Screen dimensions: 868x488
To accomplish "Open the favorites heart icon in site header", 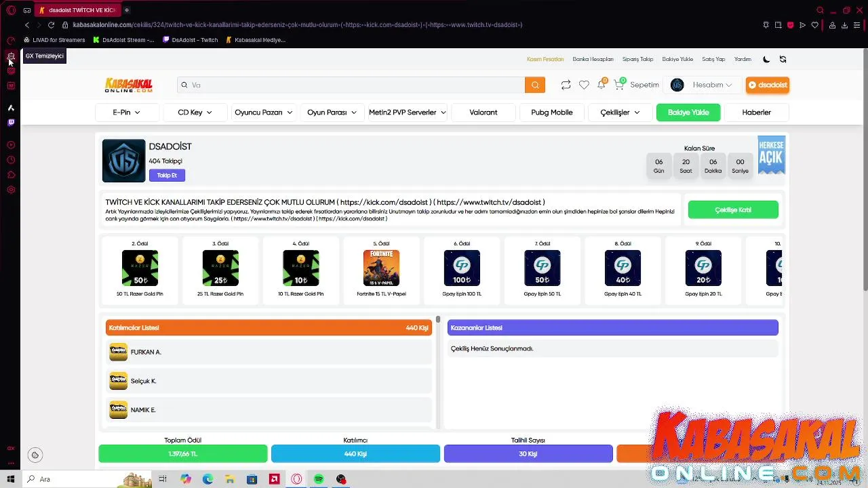I will tap(584, 85).
